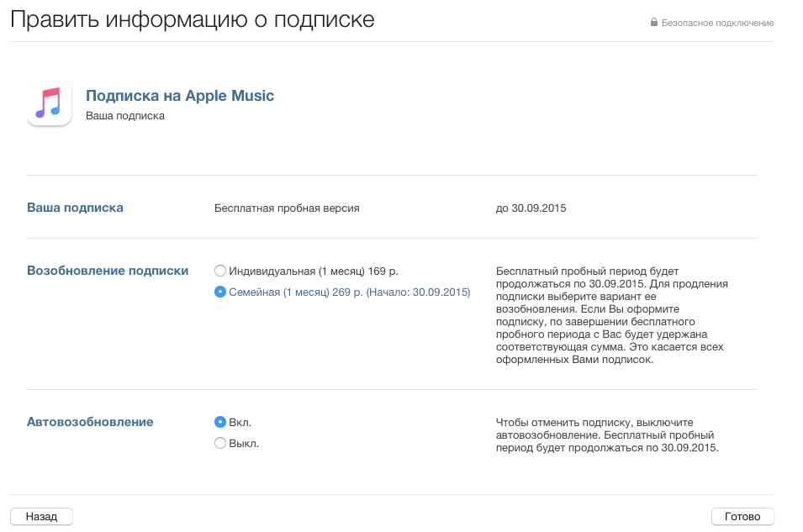
Task: Click Ваша подписка subtitle under Apple Music title
Action: (x=125, y=116)
